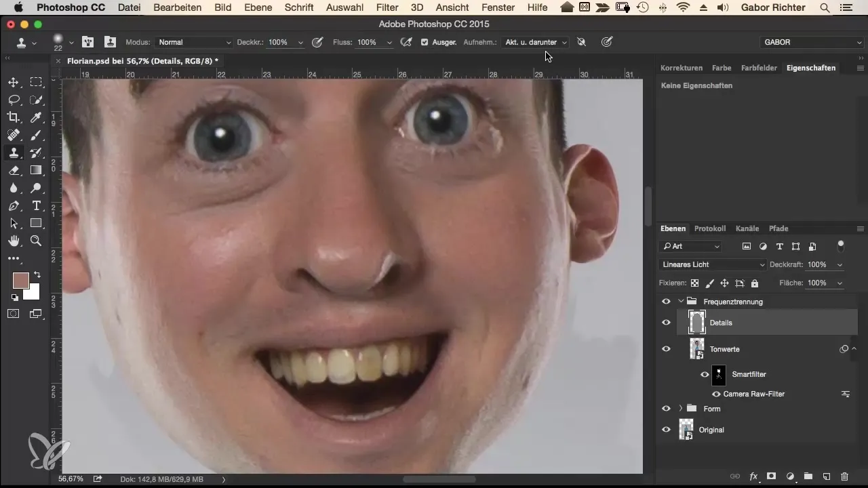868x488 pixels.
Task: Open the layer Deckkraft dropdown
Action: pos(840,264)
